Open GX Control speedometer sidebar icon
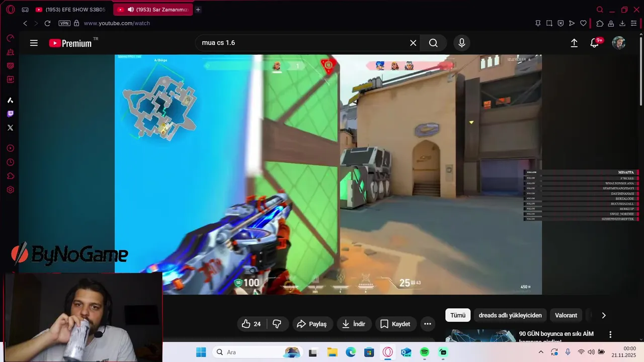This screenshot has width=644, height=362. tap(10, 38)
